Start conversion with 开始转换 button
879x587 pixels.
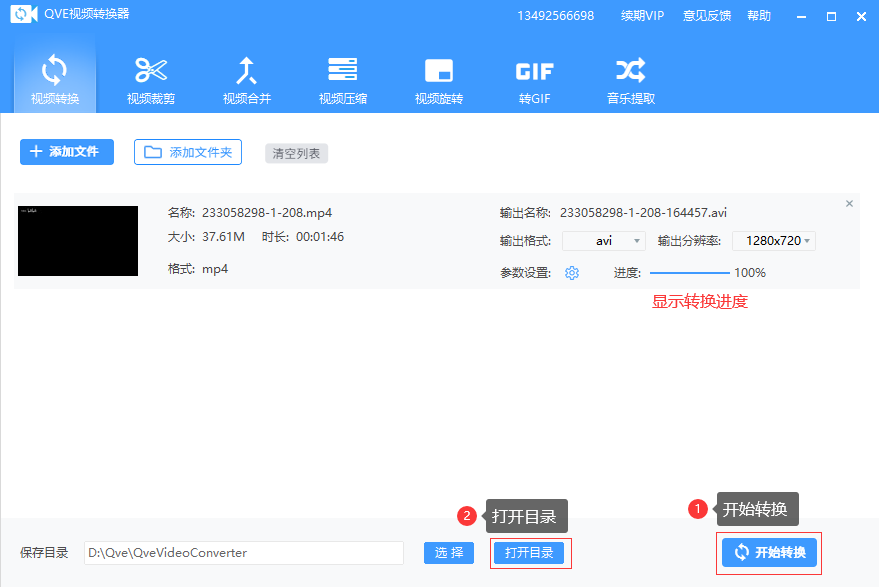[769, 552]
